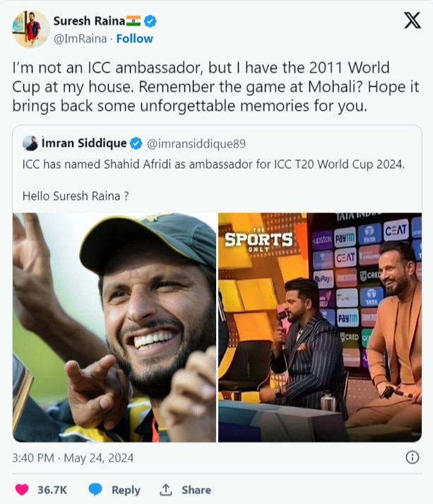Open Suresh Raina's profile picture

click(31, 29)
